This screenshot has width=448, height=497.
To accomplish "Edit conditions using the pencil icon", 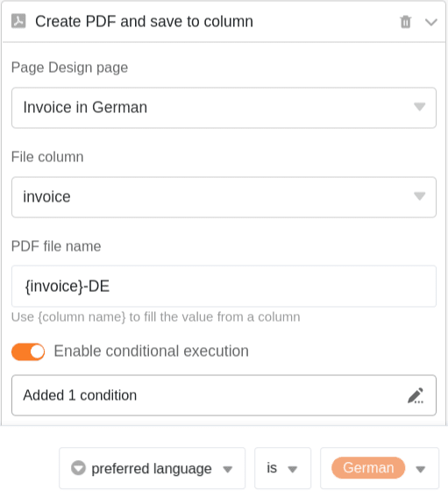I will pyautogui.click(x=416, y=395).
